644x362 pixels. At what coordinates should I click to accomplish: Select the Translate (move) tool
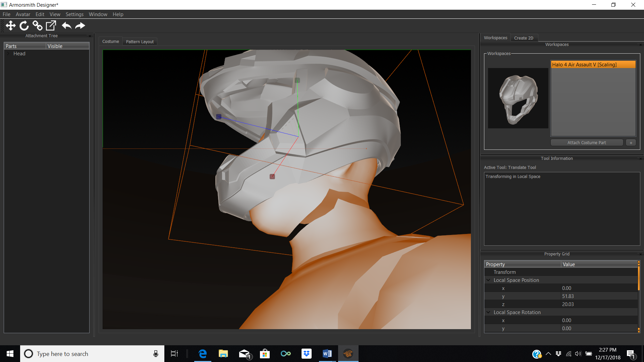(x=11, y=26)
